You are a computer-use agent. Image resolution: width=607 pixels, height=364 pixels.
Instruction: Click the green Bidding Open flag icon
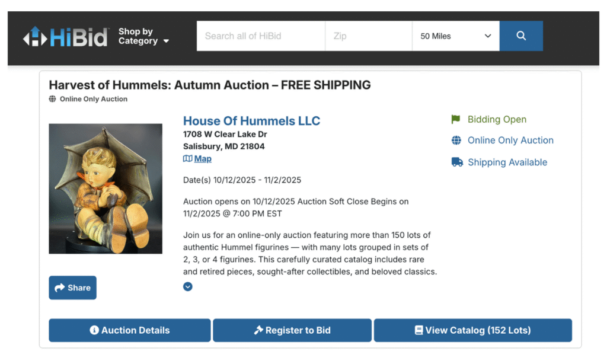click(455, 119)
